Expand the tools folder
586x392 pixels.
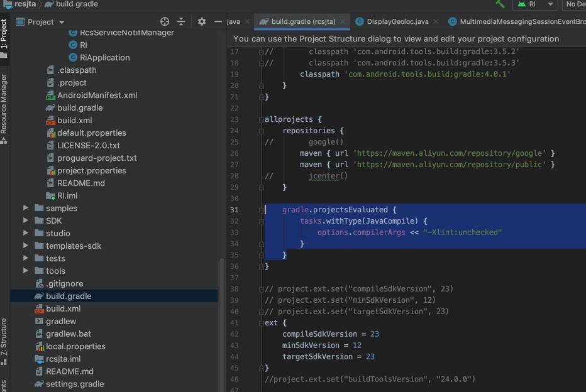25,270
